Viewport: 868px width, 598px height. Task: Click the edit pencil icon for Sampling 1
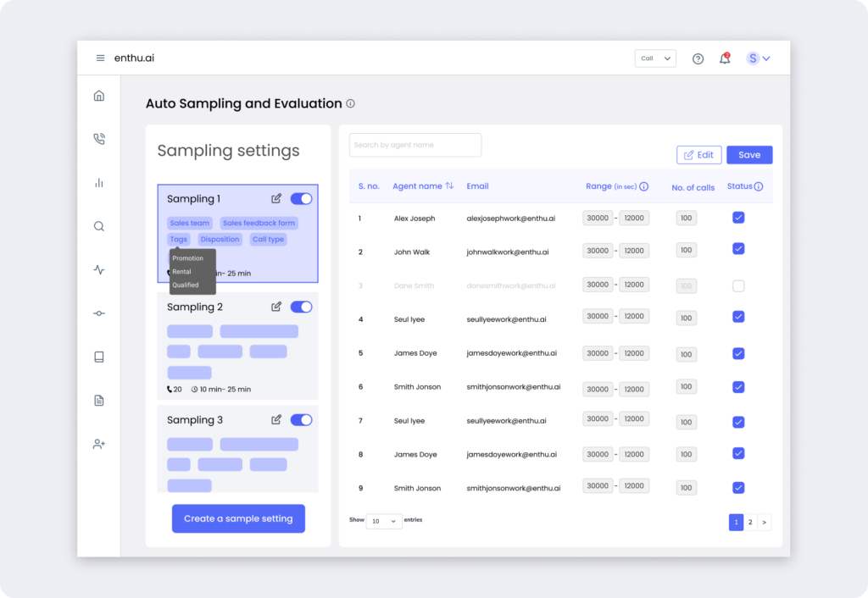(x=275, y=198)
